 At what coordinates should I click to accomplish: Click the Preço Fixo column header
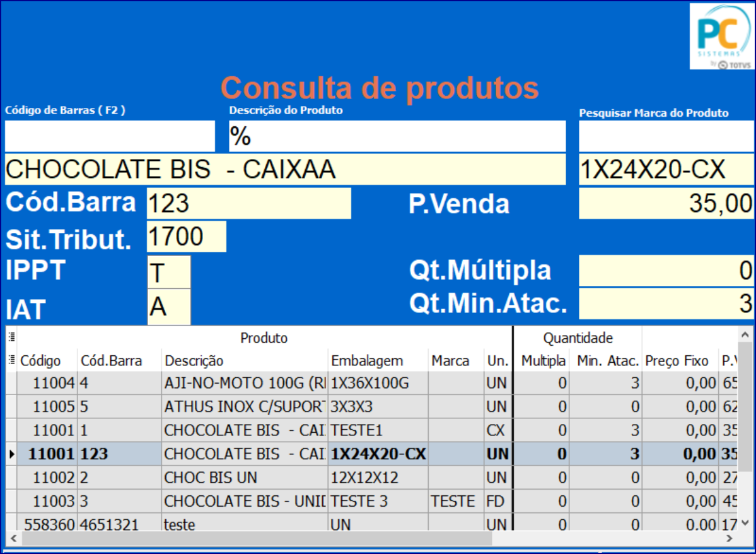pos(680,360)
